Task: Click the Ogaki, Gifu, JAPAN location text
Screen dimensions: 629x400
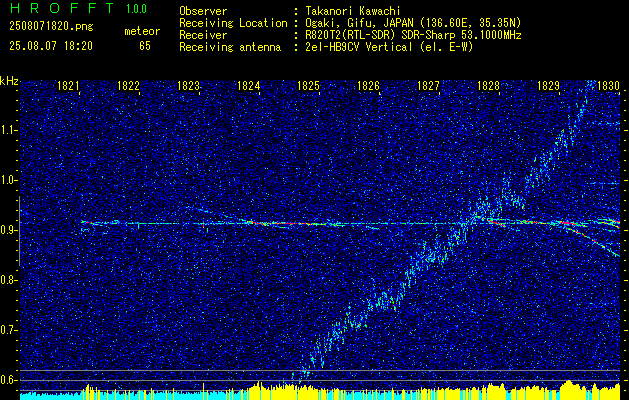Action: 413,23
